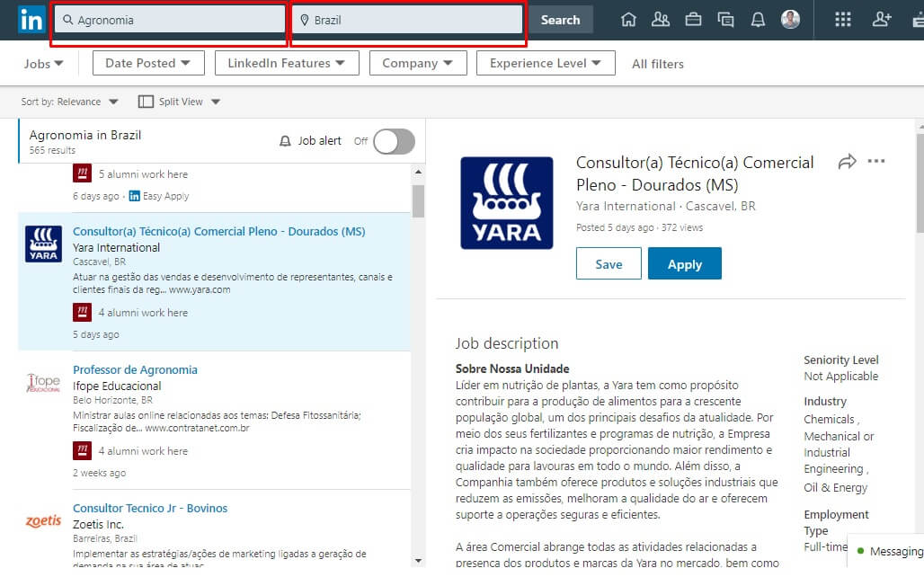Open the Jobs briefcase icon

693,20
